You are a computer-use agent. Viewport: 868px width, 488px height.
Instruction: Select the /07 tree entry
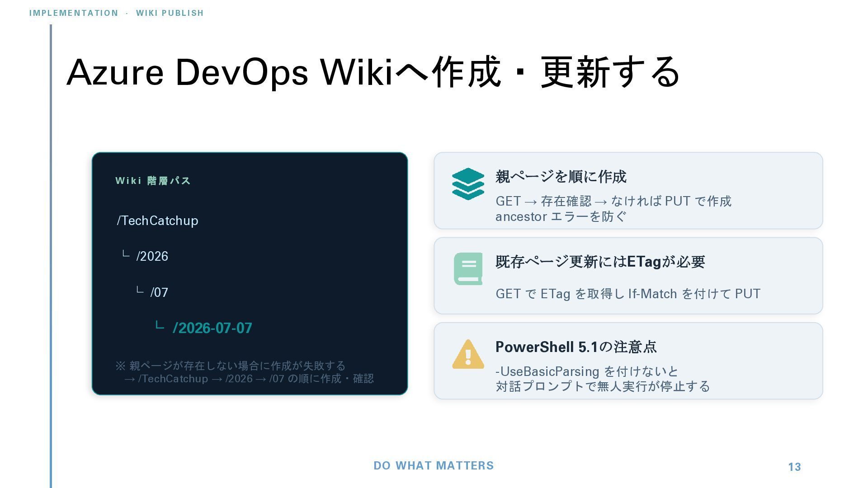(x=159, y=292)
